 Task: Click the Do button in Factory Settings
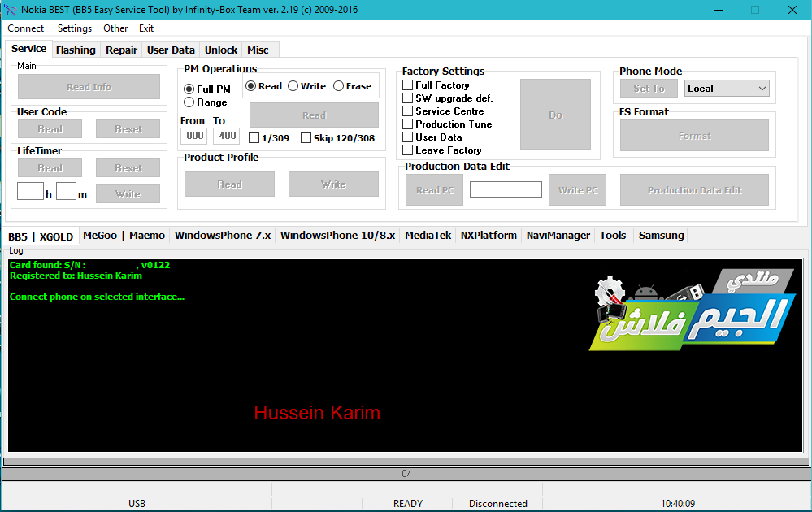coord(555,115)
